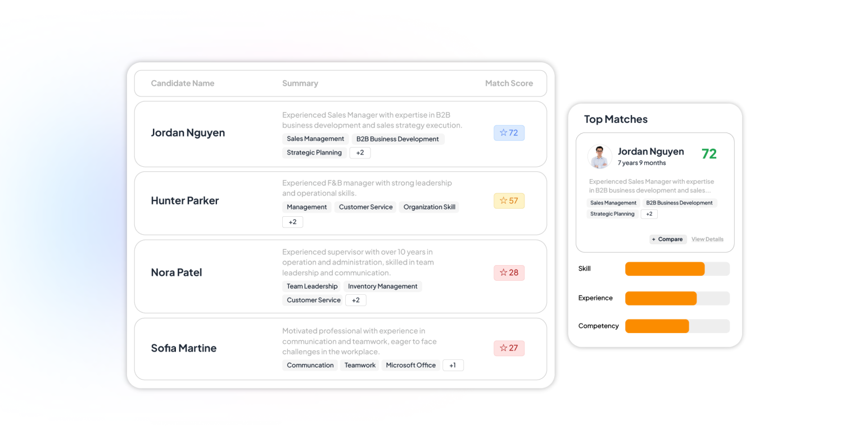Click the Team Leadership tag
This screenshot has height=438, width=868.
[312, 286]
